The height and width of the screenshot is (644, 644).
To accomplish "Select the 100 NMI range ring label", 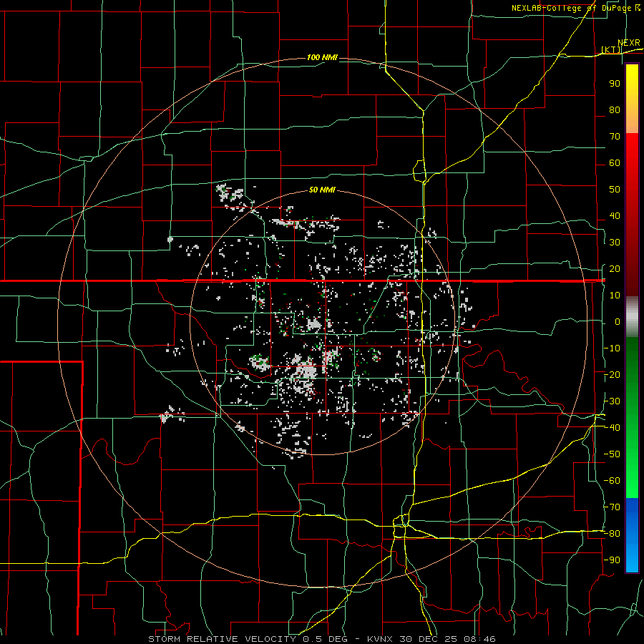I will pos(322,57).
